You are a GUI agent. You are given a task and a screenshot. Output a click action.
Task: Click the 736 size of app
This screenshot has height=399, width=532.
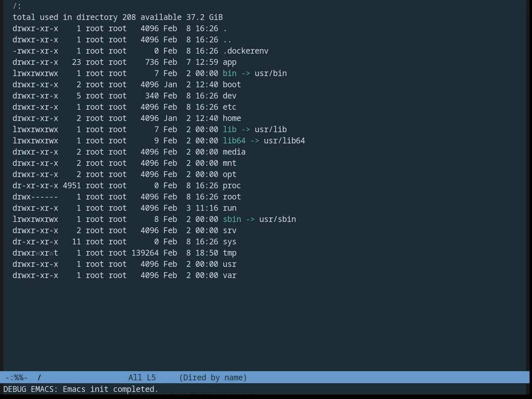[x=152, y=62]
